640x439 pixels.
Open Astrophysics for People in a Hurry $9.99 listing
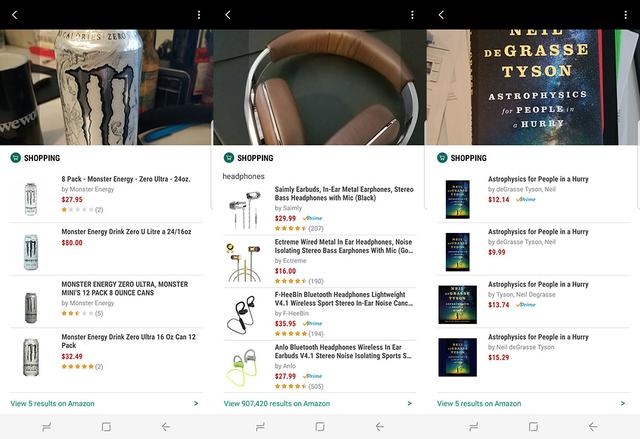tap(533, 249)
